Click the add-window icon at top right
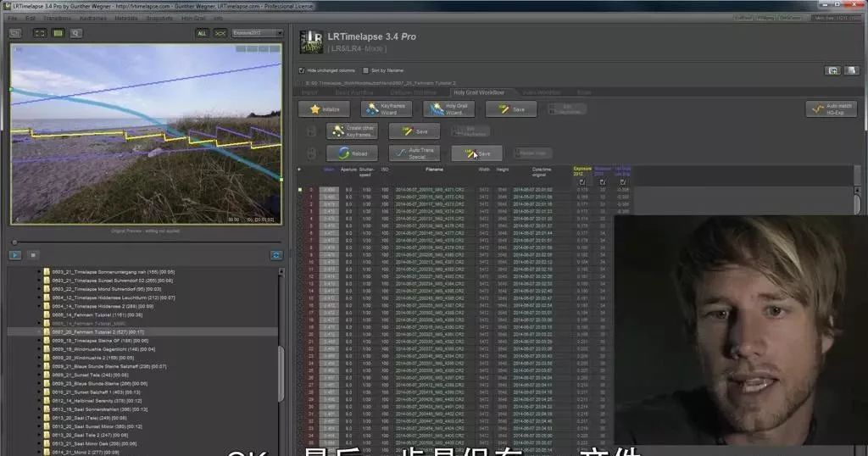 (x=832, y=70)
